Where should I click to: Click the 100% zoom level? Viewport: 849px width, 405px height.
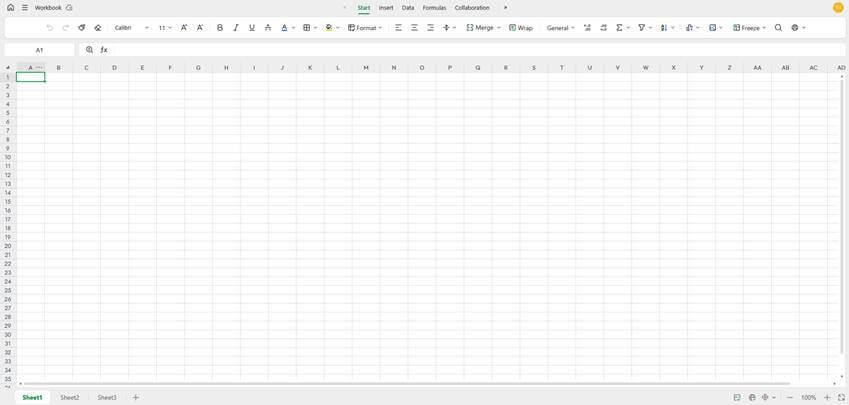(x=808, y=397)
